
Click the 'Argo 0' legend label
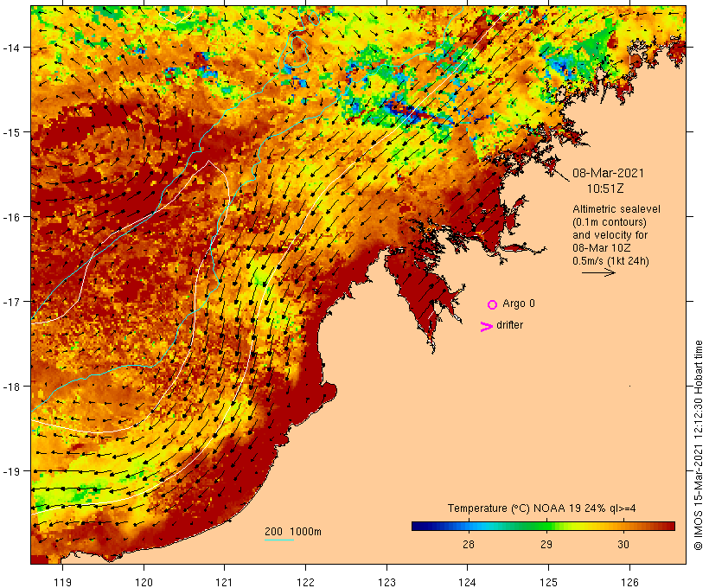[x=519, y=304]
